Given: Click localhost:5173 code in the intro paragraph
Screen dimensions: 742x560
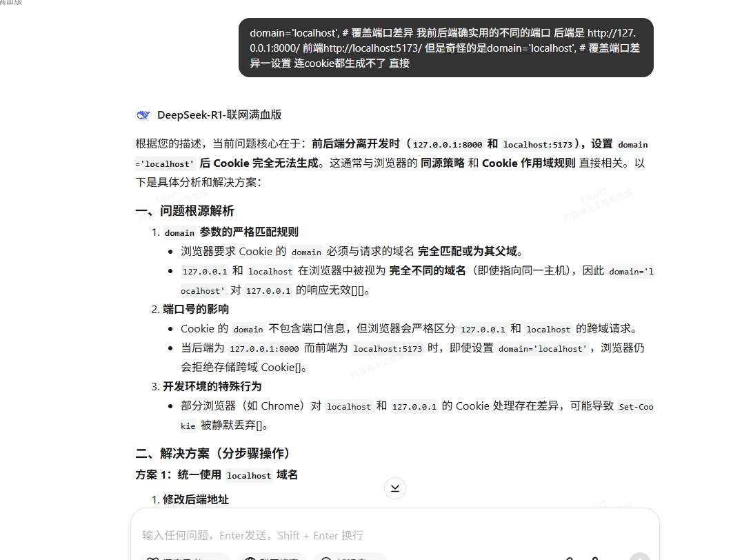Looking at the screenshot, I should click(x=538, y=144).
